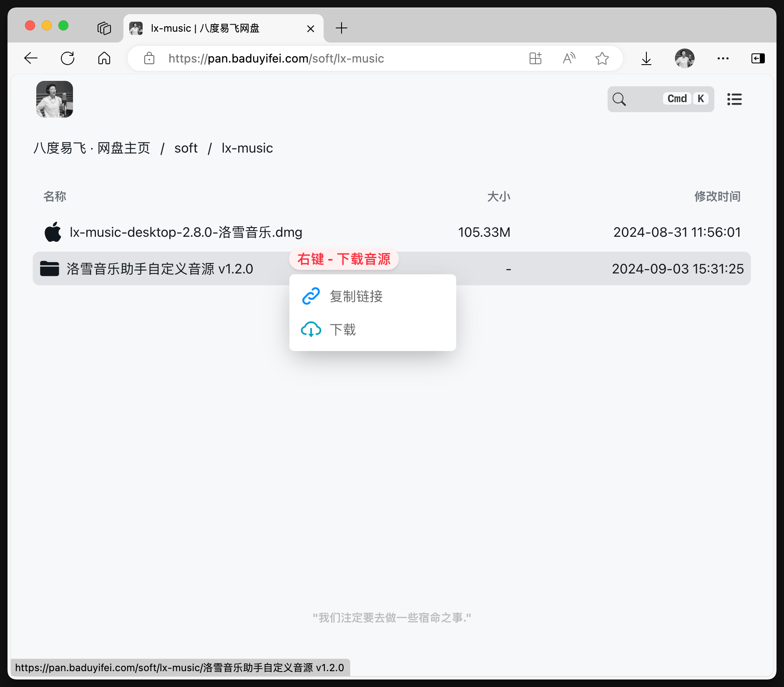Click Apple icon of dmg file

pos(53,231)
